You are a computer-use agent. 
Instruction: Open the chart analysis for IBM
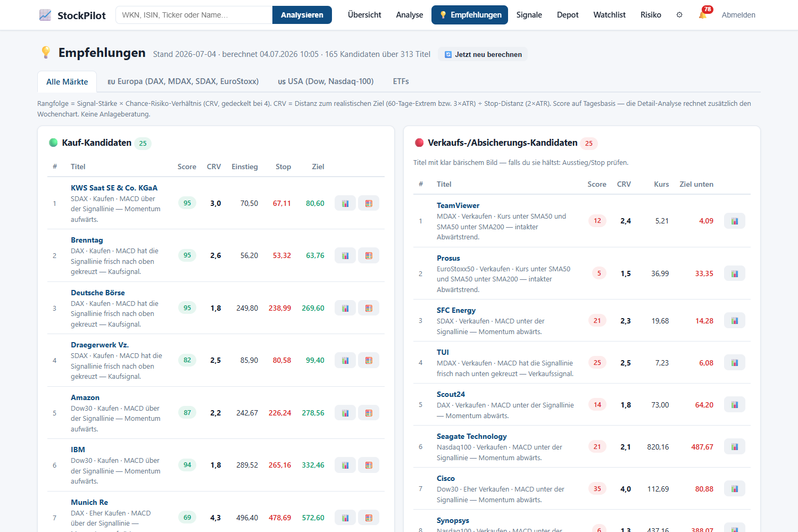pos(345,465)
